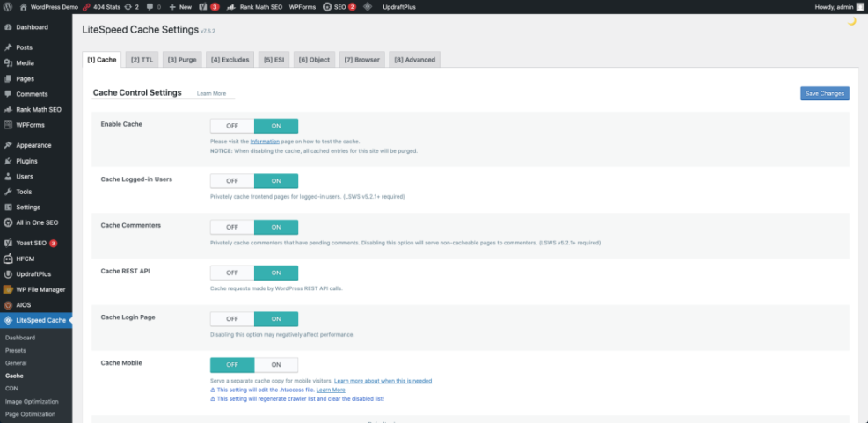Open the Information page link
868x423 pixels.
(x=265, y=142)
